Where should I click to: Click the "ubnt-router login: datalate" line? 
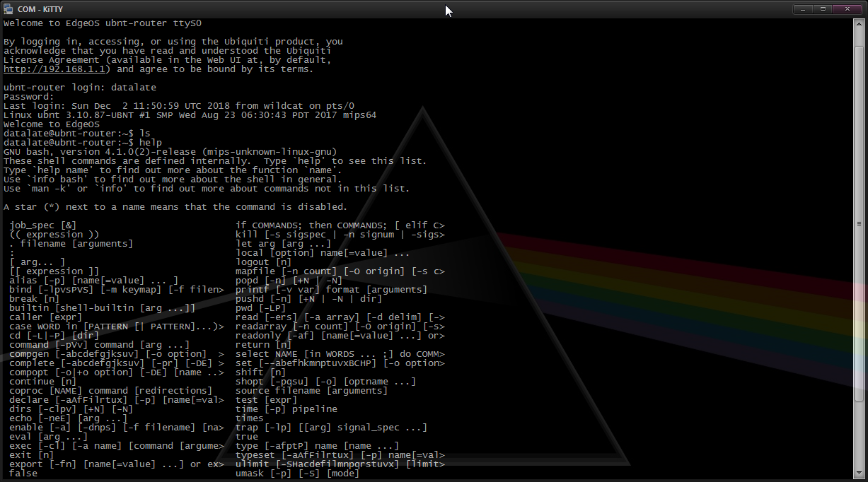point(79,88)
